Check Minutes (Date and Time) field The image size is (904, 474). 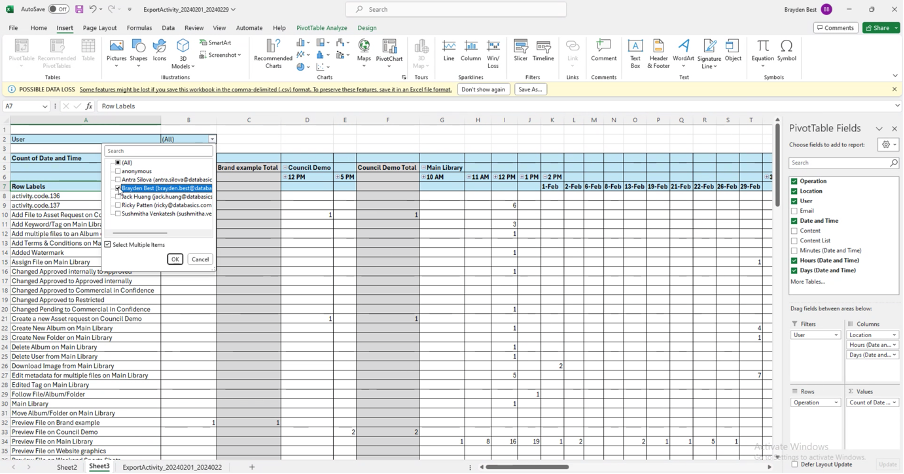click(794, 251)
